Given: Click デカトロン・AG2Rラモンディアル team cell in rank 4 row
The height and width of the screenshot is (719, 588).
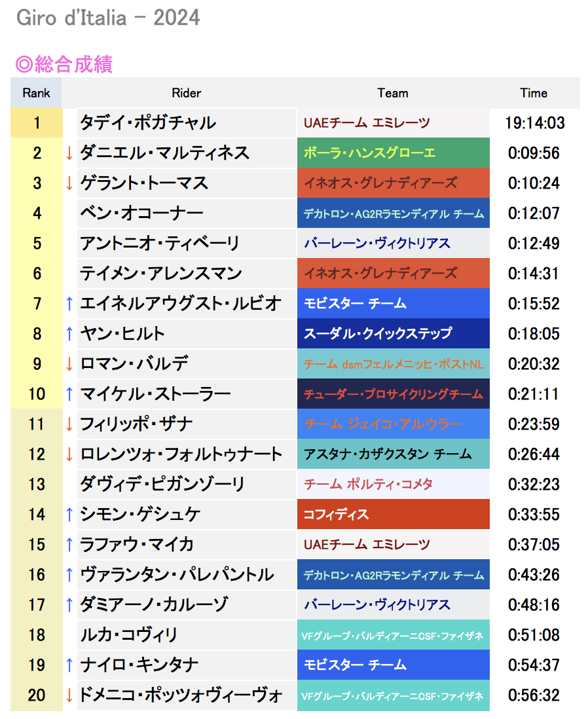Looking at the screenshot, I should [x=393, y=213].
